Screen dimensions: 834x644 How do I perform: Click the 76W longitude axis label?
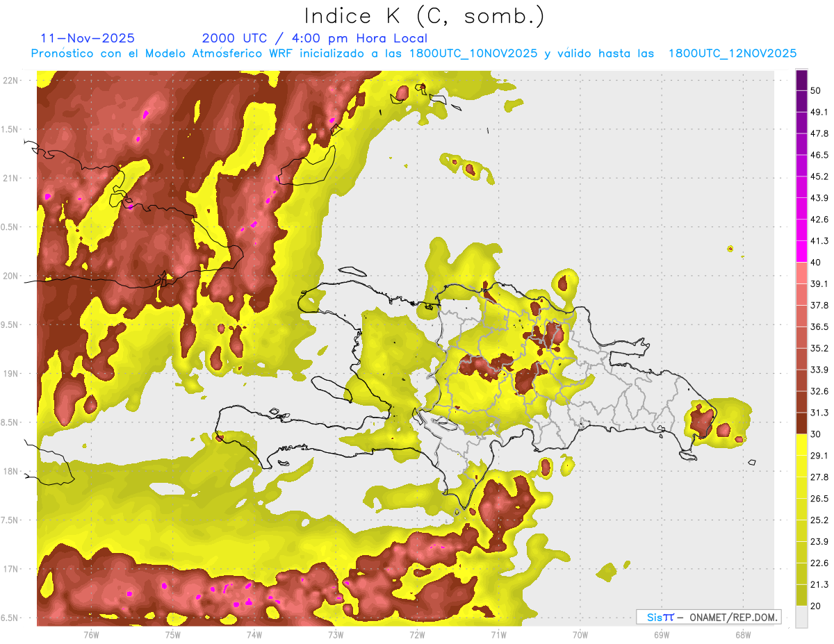tap(91, 634)
